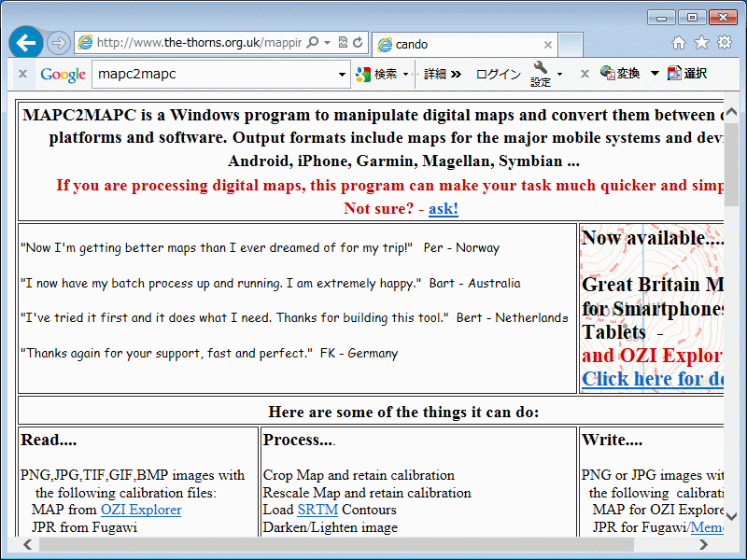The width and height of the screenshot is (747, 560).
Task: Open the dropdown arrow next to 設定
Action: pos(559,75)
